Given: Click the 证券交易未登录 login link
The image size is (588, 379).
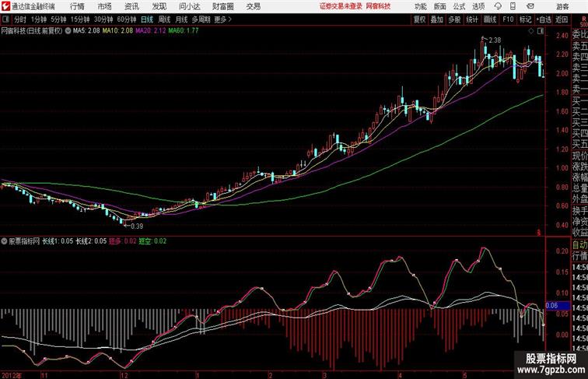Looking at the screenshot, I should point(341,6).
